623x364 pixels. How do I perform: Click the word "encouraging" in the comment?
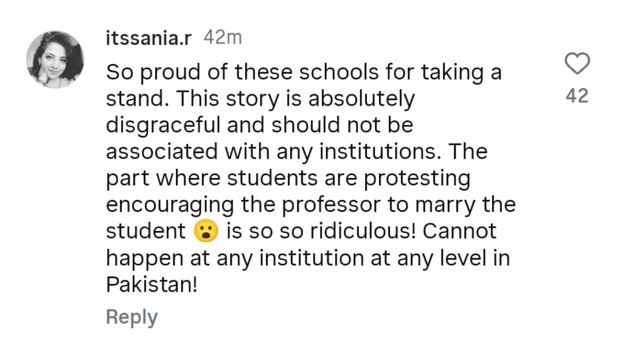tap(170, 205)
